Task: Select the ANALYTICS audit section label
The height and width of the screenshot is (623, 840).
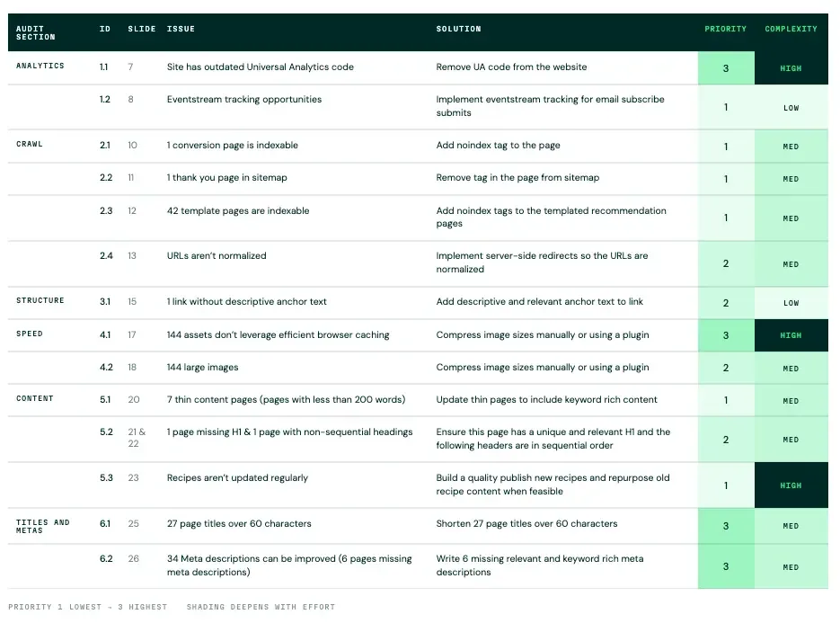Action: 40,66
